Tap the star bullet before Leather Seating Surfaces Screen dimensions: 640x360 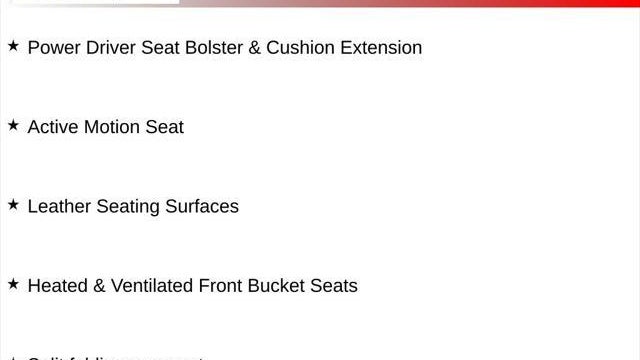(13, 204)
